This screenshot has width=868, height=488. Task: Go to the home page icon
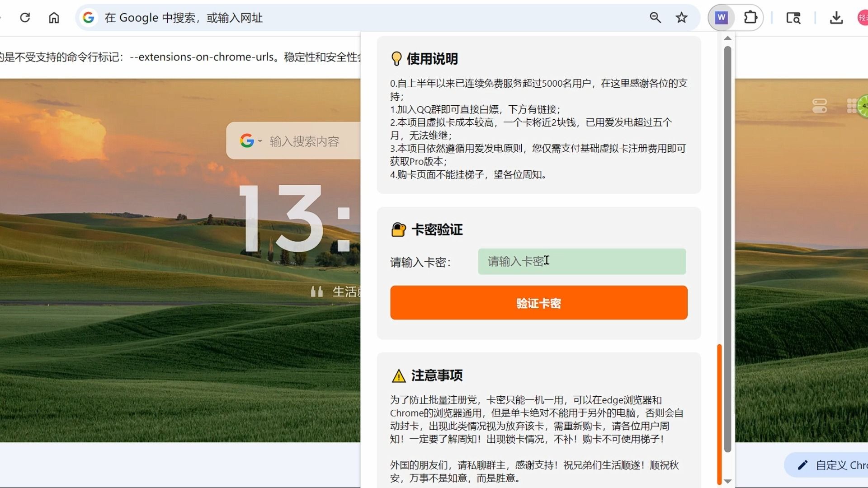[x=54, y=18]
